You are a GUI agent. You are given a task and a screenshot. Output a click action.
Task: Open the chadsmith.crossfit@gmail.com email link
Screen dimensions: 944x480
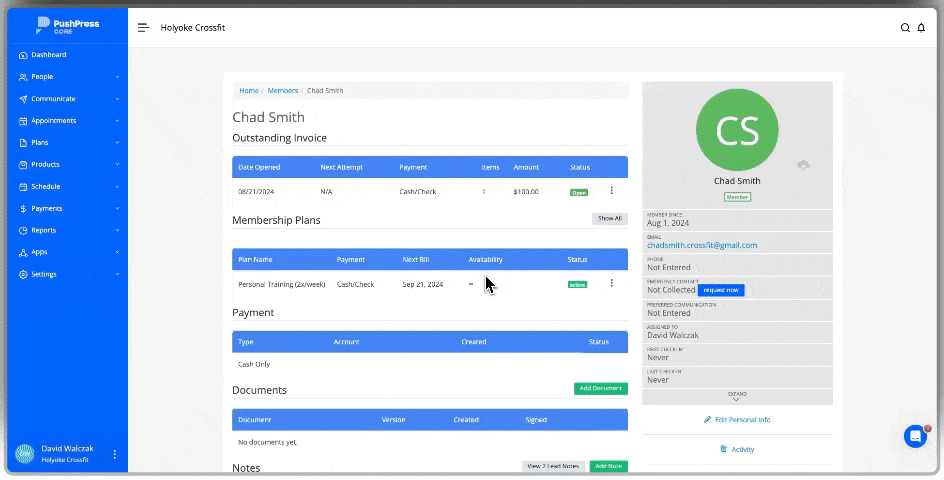click(702, 245)
